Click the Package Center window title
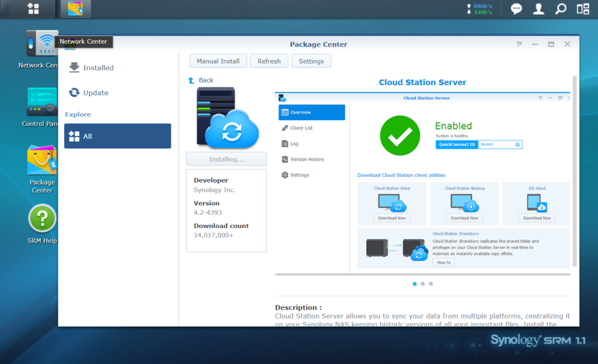The width and height of the screenshot is (598, 364). click(318, 44)
